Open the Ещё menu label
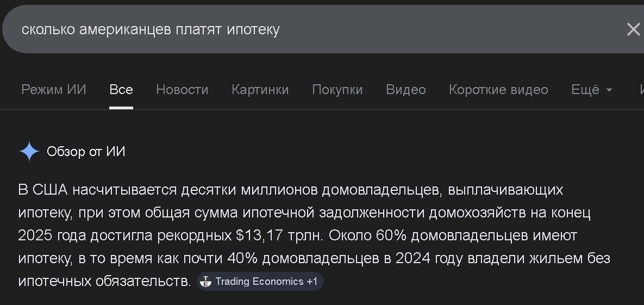The height and width of the screenshot is (305, 644). pyautogui.click(x=585, y=90)
